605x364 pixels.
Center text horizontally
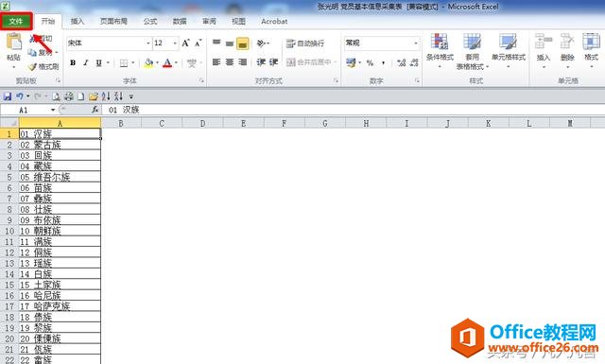230,62
